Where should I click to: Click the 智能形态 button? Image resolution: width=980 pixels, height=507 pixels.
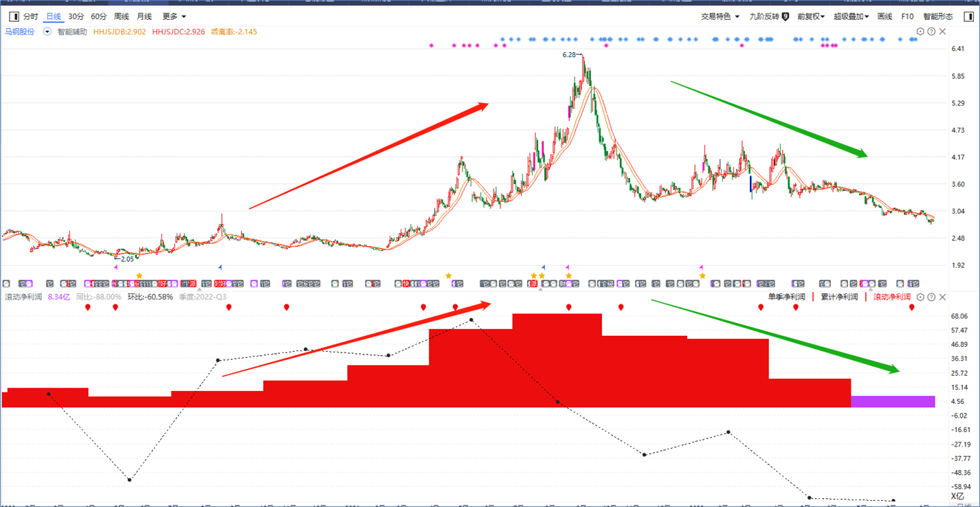click(x=938, y=16)
